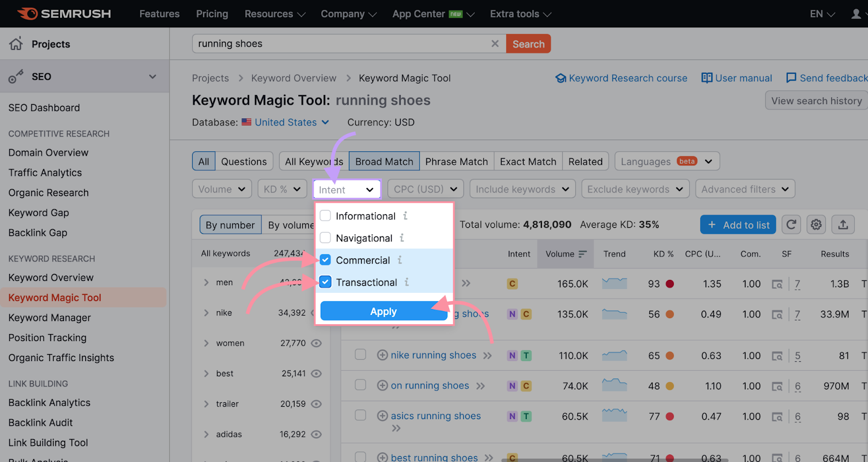Open user profile icon in top bar
The height and width of the screenshot is (462, 868).
click(856, 14)
